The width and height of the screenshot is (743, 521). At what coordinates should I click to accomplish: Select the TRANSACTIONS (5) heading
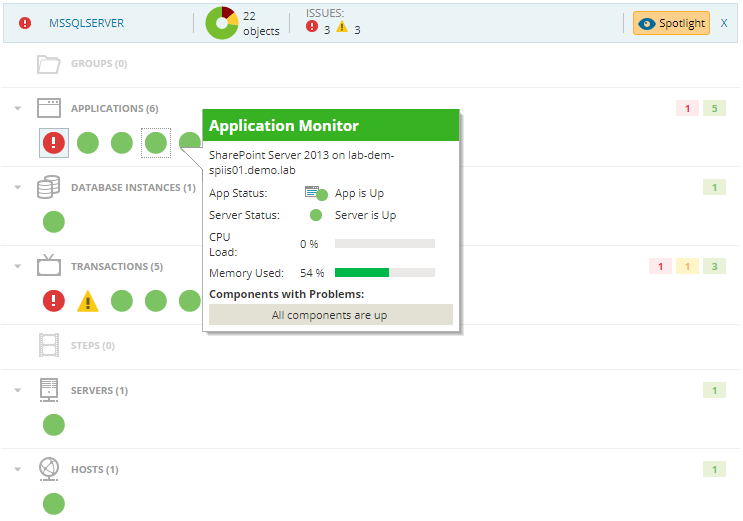pyautogui.click(x=117, y=266)
